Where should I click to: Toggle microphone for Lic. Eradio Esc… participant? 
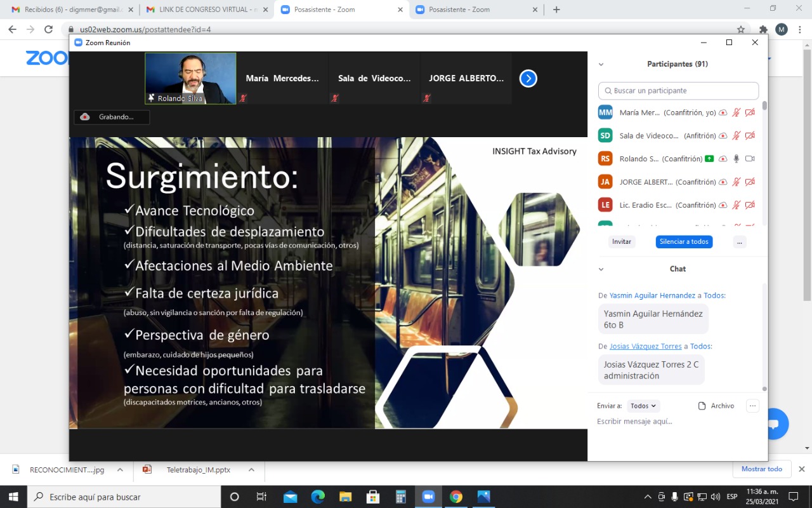(737, 205)
